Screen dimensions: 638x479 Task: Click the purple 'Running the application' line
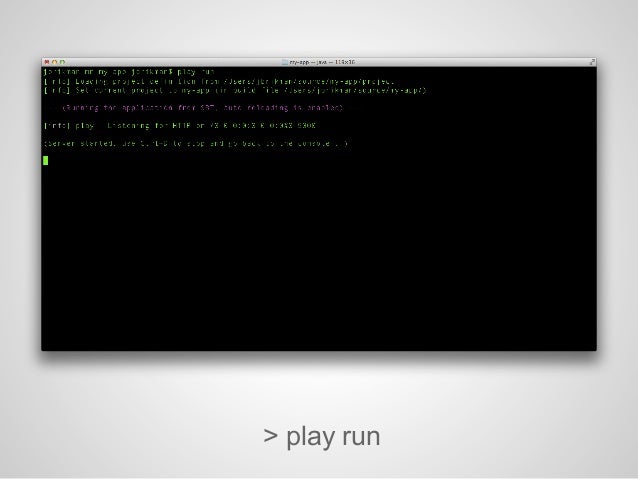click(202, 108)
